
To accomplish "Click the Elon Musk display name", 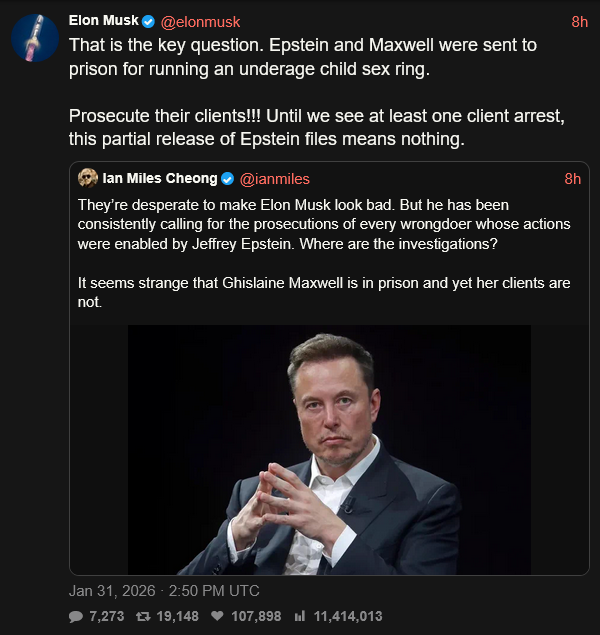I will [x=103, y=21].
